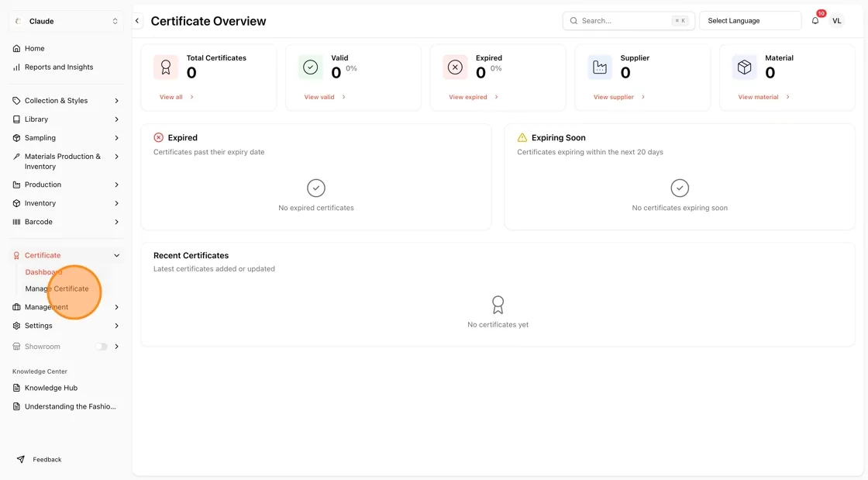Screen dimensions: 868x480
Task: Click the Material cube card icon
Action: coord(745,67)
